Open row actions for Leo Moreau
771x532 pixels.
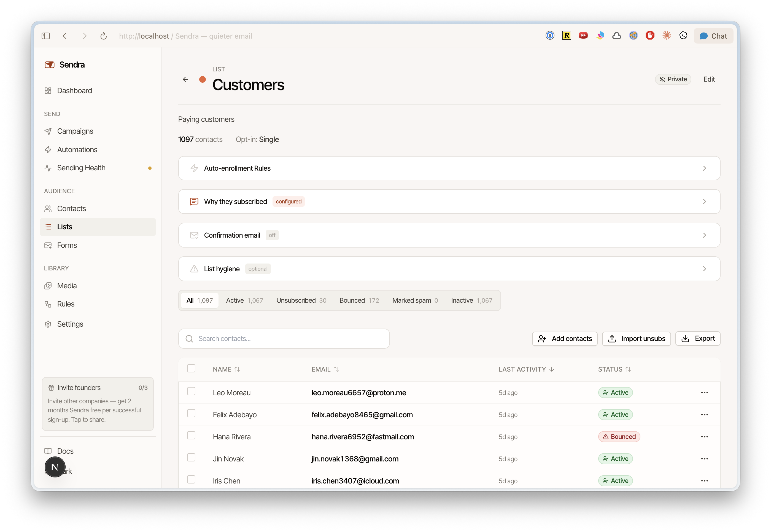704,393
